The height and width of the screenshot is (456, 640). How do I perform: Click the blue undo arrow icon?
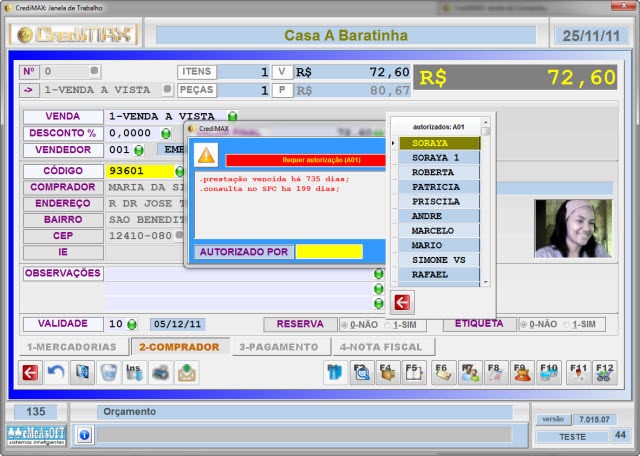[56, 373]
